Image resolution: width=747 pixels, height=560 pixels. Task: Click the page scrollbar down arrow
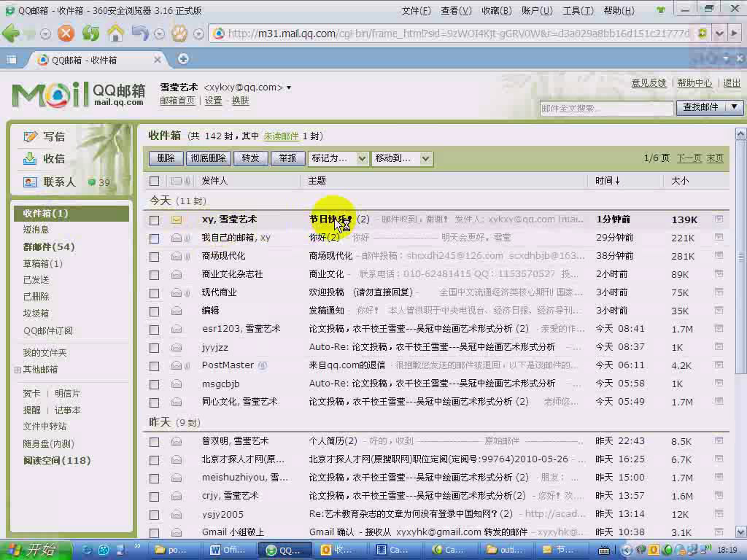pos(740,532)
